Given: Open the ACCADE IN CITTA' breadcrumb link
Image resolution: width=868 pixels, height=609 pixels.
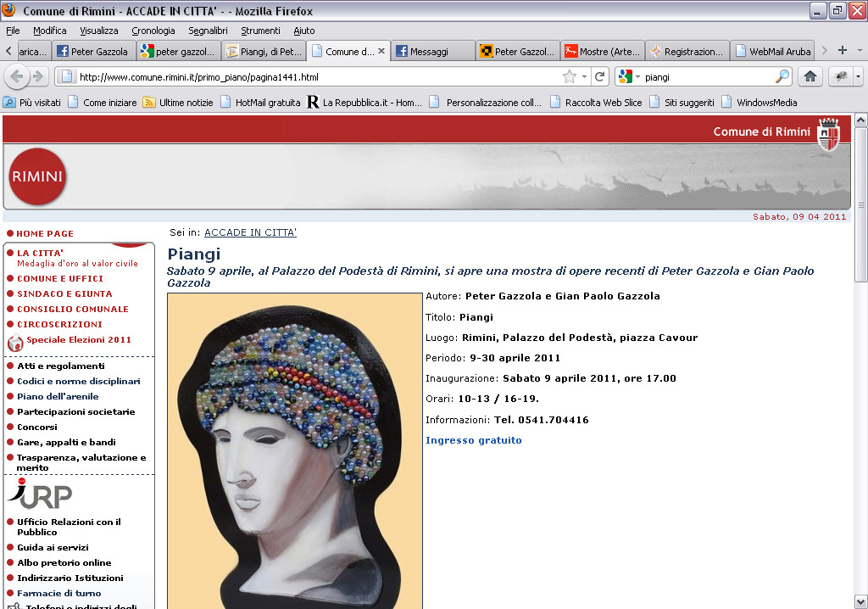Looking at the screenshot, I should click(250, 232).
